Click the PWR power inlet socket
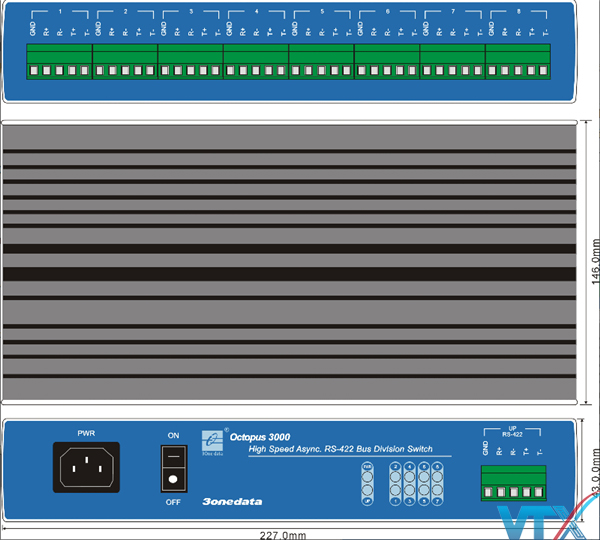The image size is (600, 540). click(86, 467)
